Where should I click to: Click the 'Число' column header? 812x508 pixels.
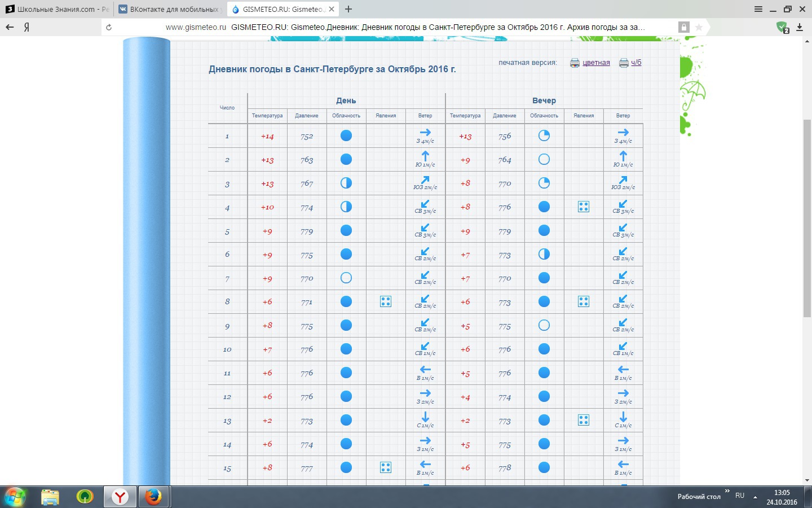(x=227, y=108)
